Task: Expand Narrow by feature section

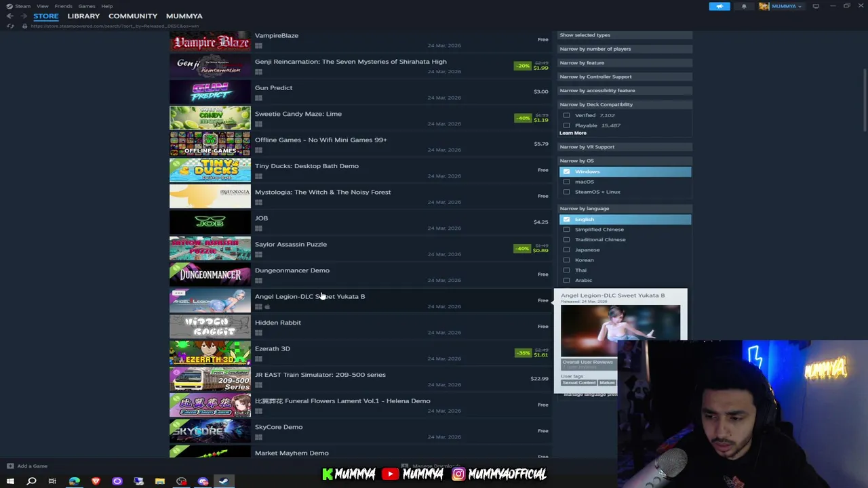Action: [x=624, y=62]
